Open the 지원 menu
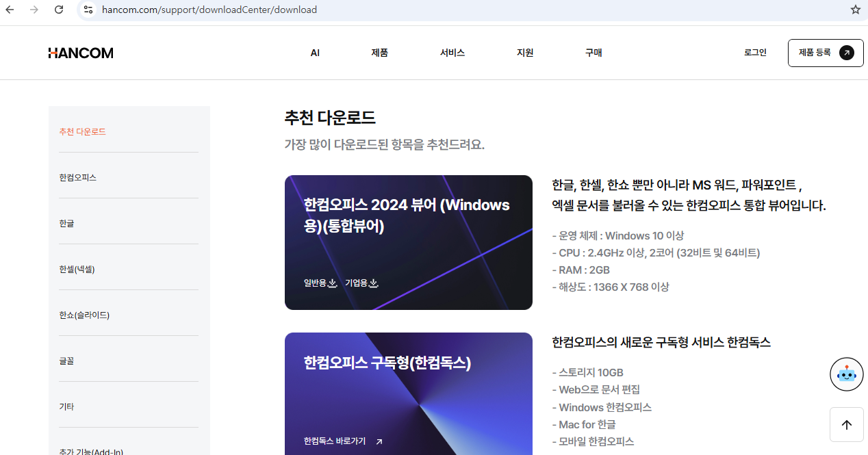Viewport: 868px width, 455px height. point(525,53)
